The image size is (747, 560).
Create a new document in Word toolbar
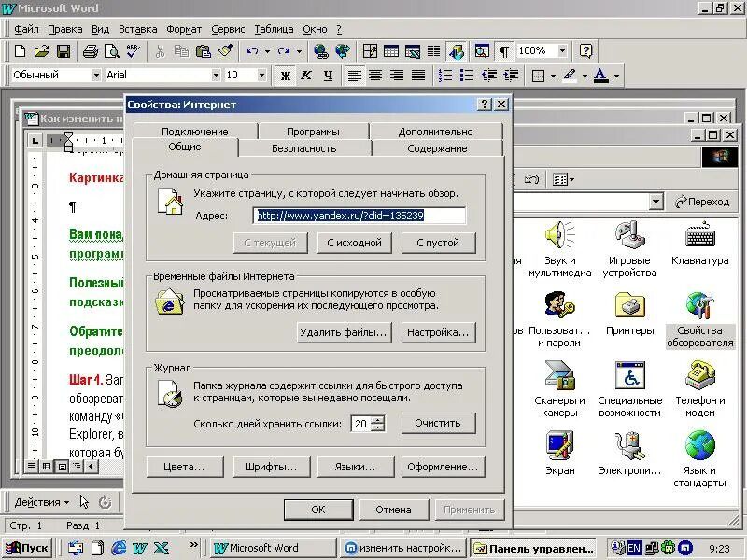(20, 51)
